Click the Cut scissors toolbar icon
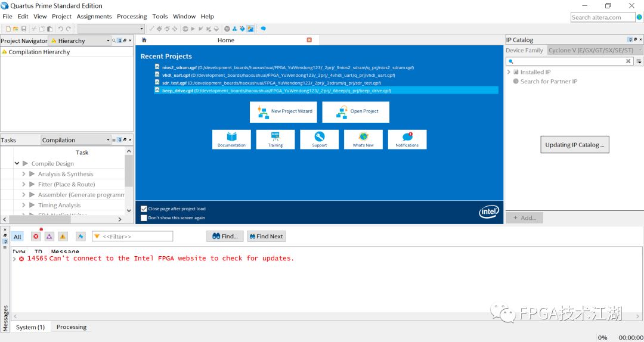 [35, 29]
